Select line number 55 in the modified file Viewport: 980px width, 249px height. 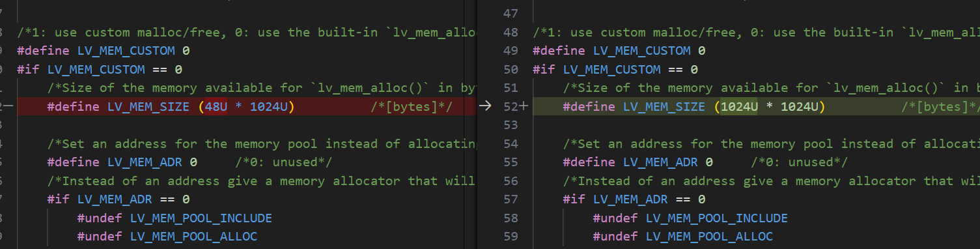click(x=511, y=162)
